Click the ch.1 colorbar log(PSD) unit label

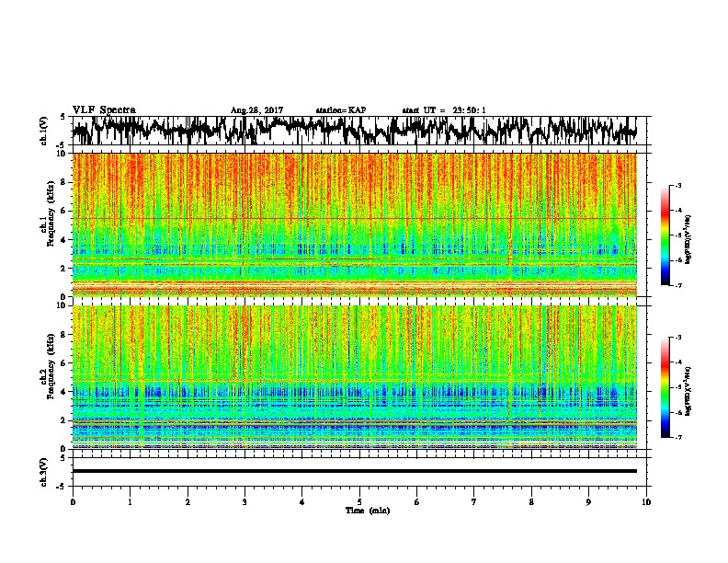pyautogui.click(x=688, y=240)
